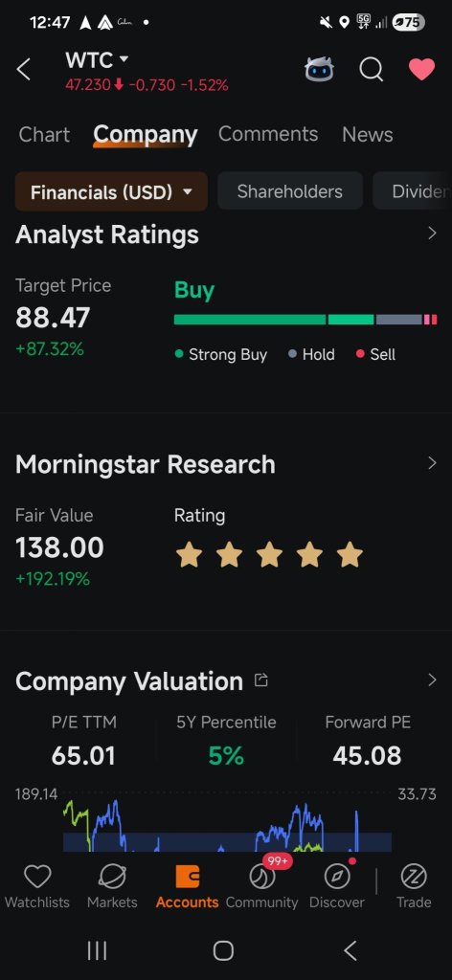Viewport: 452px width, 980px height.
Task: Toggle the red heart favorite
Action: (x=422, y=69)
